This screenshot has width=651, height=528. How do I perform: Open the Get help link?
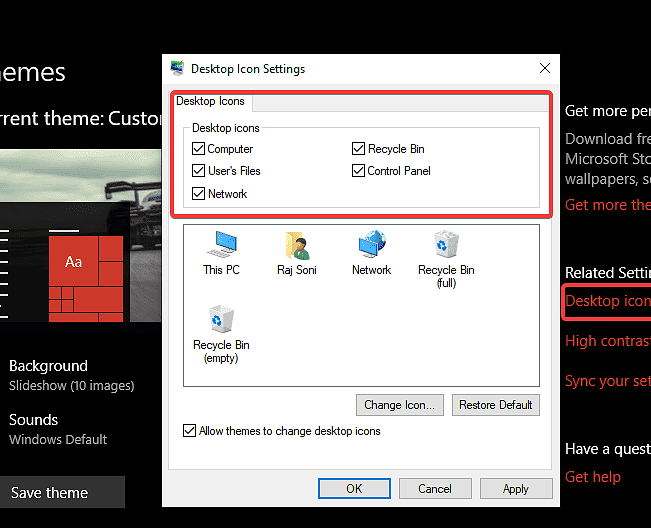[x=593, y=477]
